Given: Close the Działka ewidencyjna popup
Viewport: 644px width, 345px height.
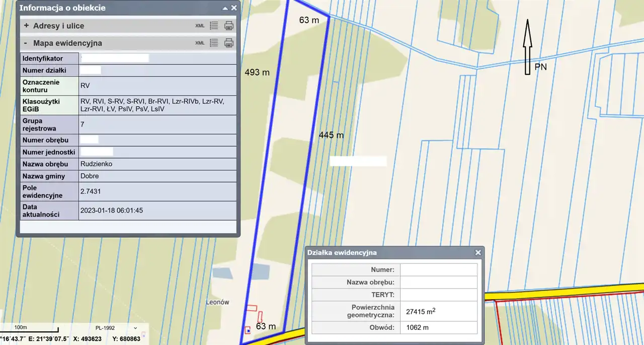Looking at the screenshot, I should [478, 253].
